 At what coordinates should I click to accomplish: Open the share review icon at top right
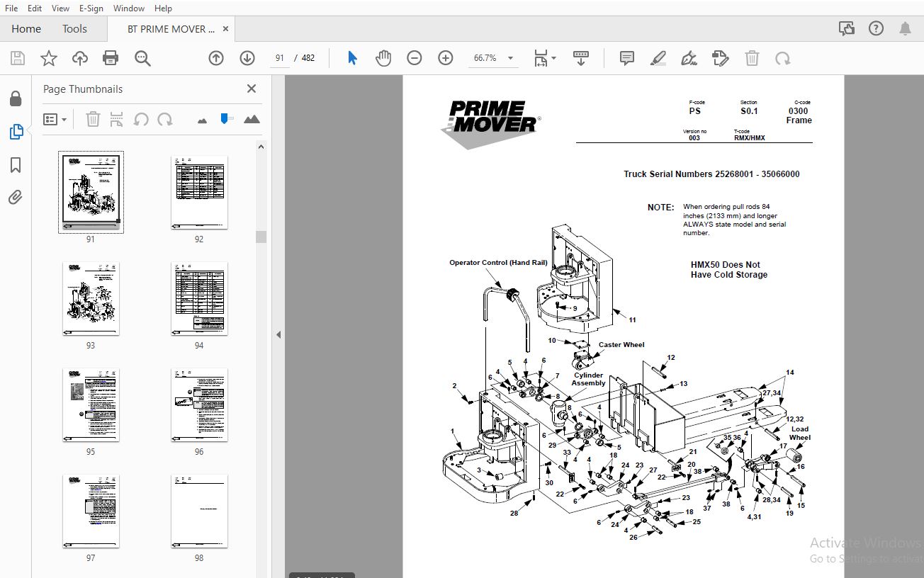pos(846,28)
